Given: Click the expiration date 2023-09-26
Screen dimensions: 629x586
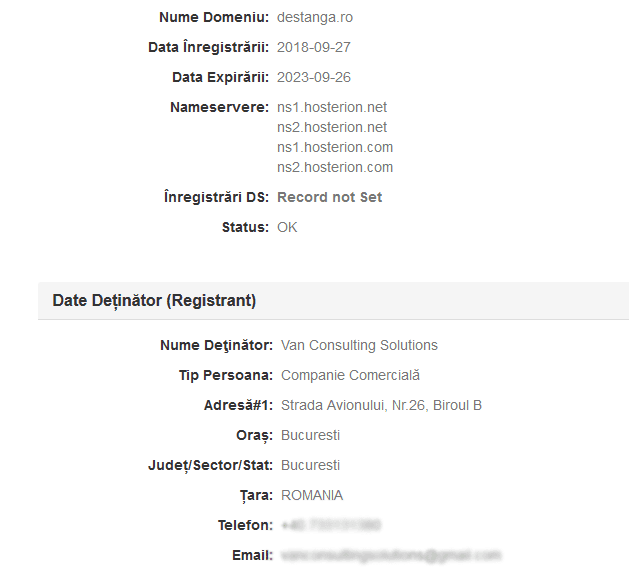Looking at the screenshot, I should (x=313, y=77).
